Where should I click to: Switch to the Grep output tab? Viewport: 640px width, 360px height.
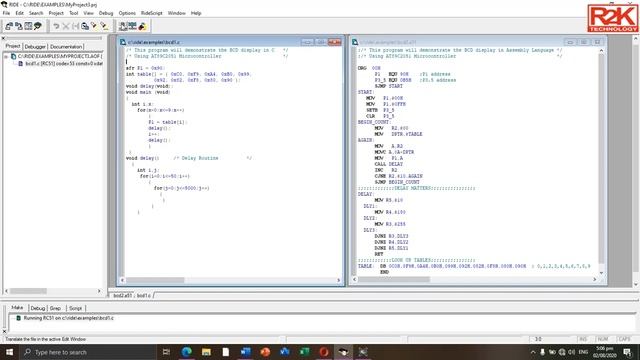(56, 308)
